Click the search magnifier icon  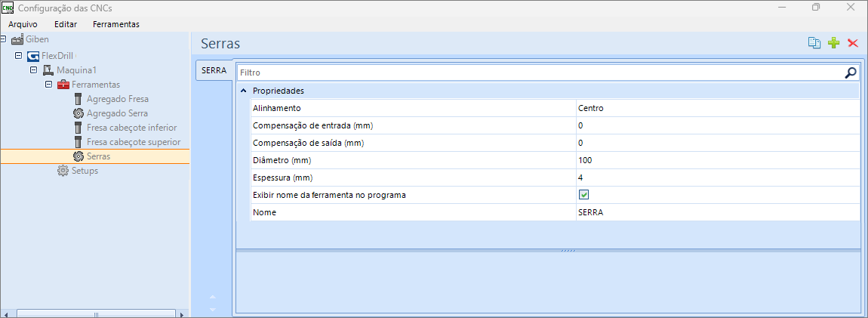[851, 73]
